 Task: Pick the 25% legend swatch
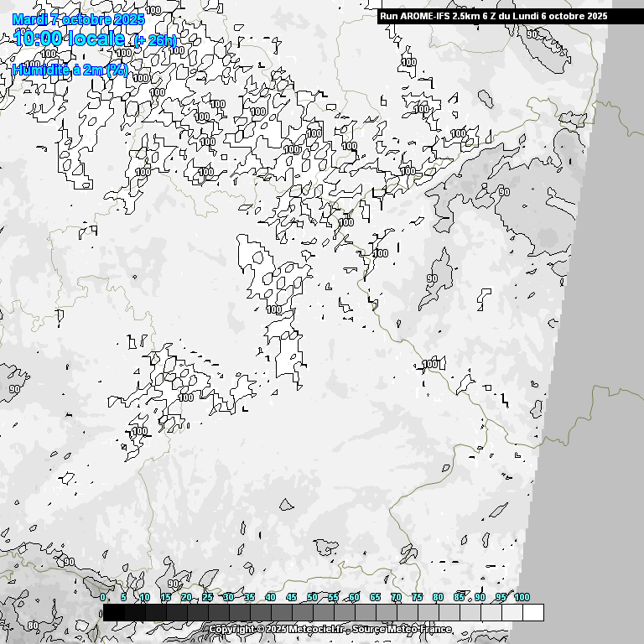click(x=218, y=613)
